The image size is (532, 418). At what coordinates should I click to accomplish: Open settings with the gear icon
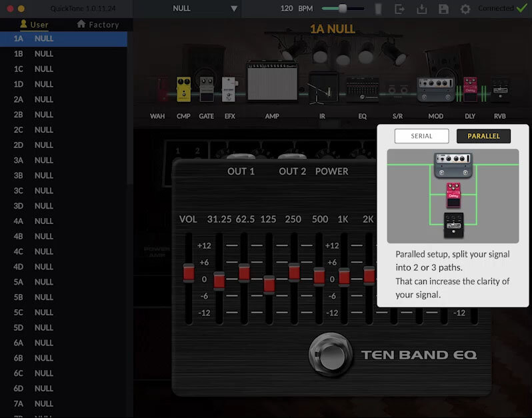coord(465,9)
